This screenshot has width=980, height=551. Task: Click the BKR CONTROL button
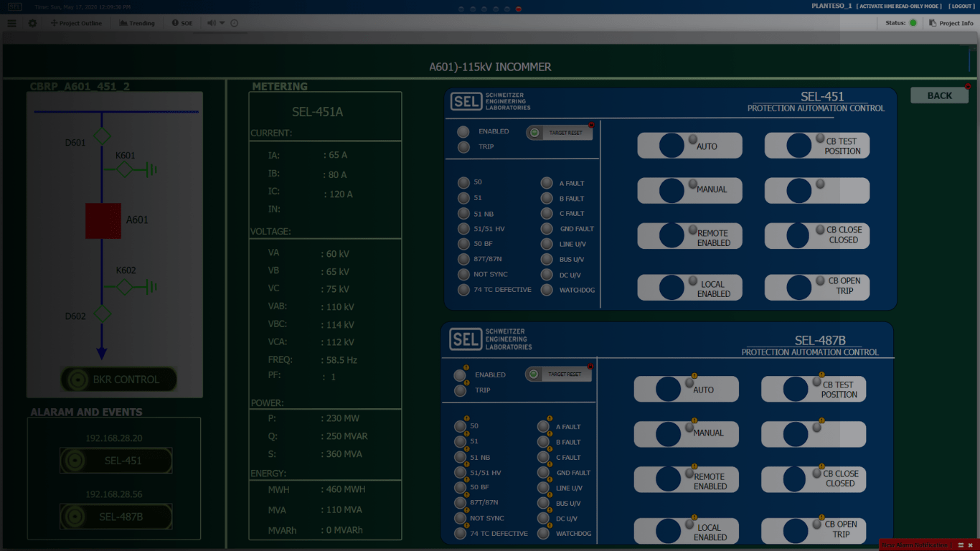[x=118, y=380]
